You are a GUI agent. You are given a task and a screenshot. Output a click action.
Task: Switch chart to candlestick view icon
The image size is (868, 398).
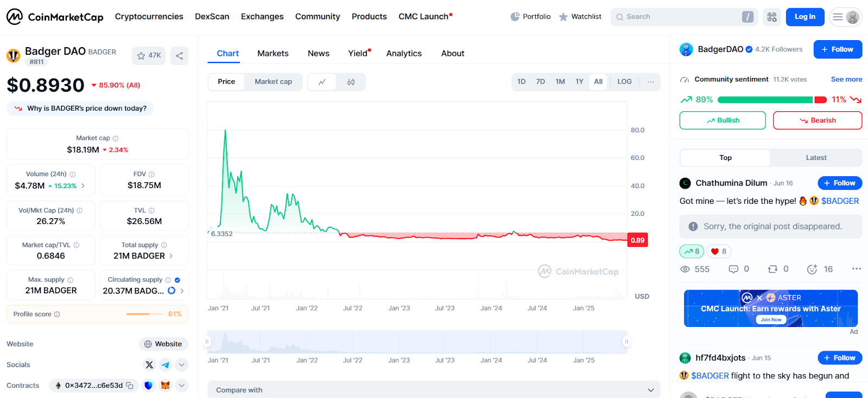tap(351, 82)
